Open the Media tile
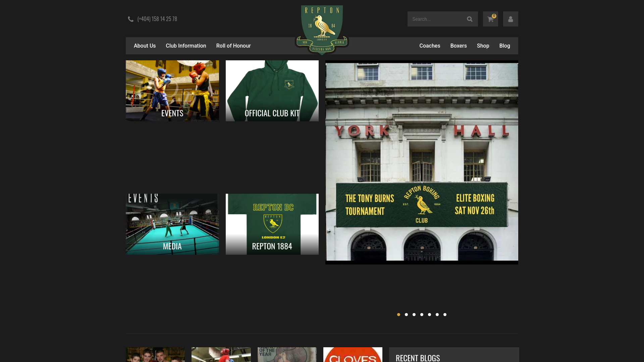 [x=172, y=224]
